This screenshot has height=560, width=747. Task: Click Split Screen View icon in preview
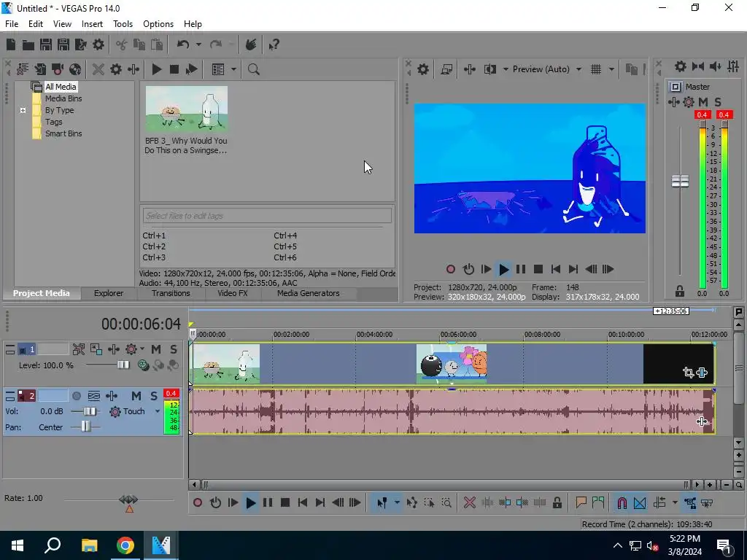click(489, 69)
